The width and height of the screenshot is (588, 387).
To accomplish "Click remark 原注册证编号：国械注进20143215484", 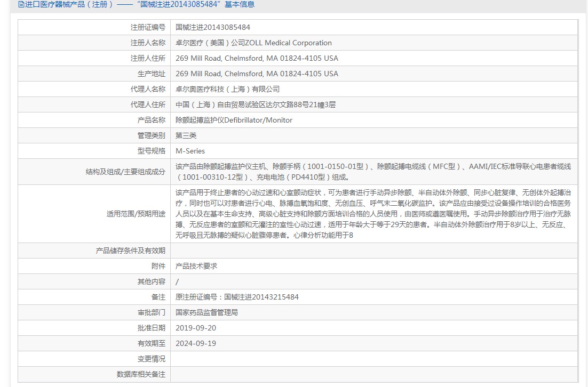I will tap(237, 297).
